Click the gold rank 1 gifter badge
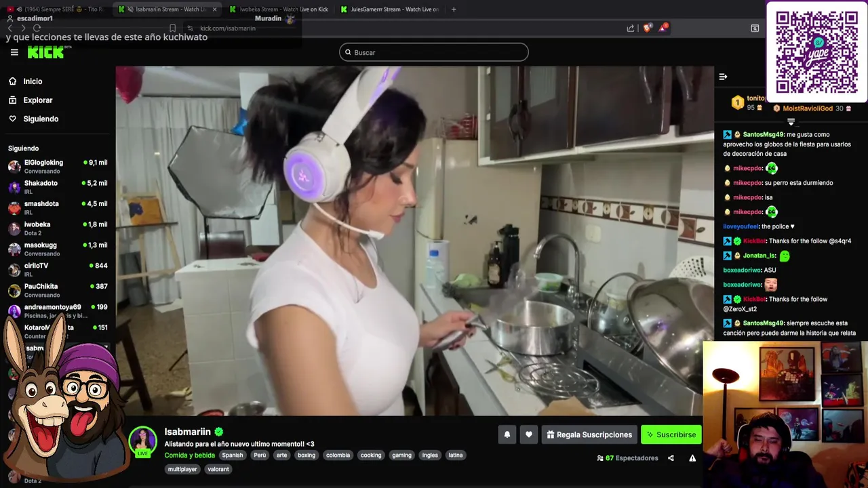Image resolution: width=868 pixels, height=488 pixels. (737, 103)
